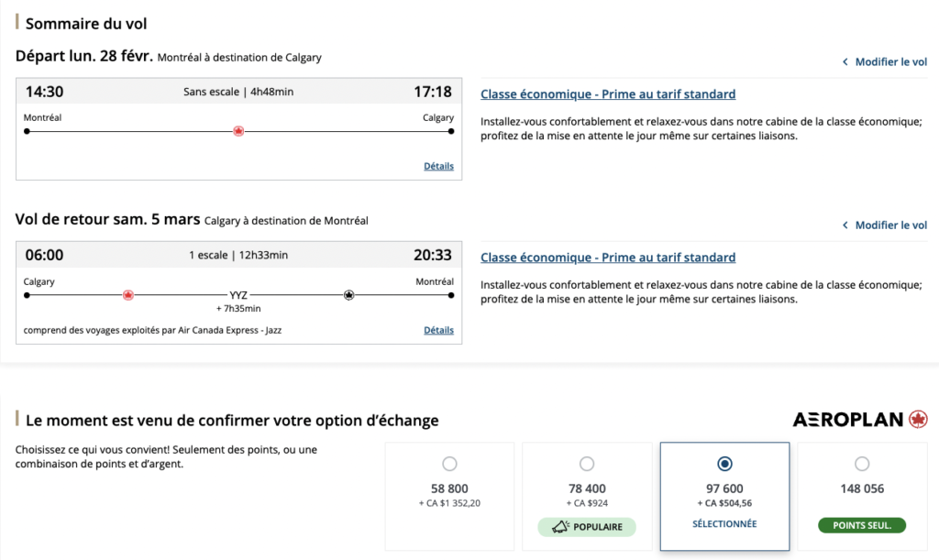Select the 148 056 points-only radio button

point(862,464)
